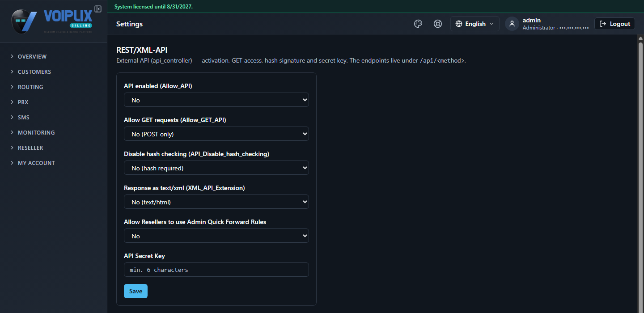The height and width of the screenshot is (313, 644).
Task: Click the page vertical scrollbar
Action: point(640,174)
